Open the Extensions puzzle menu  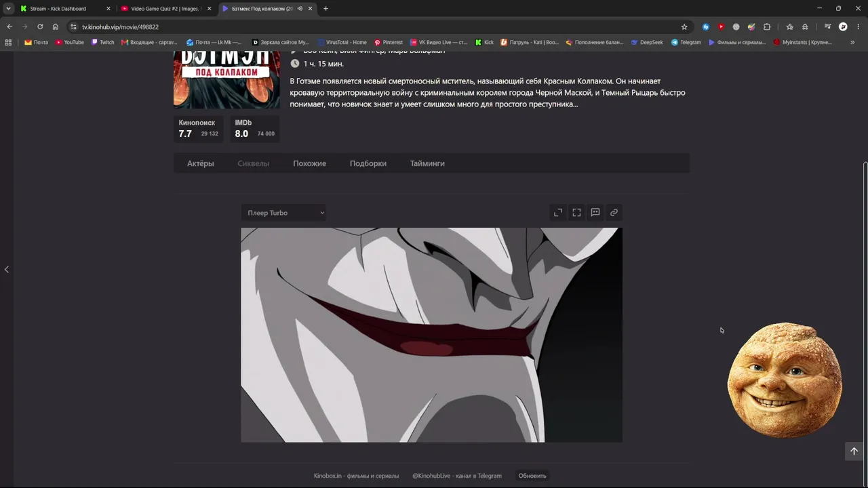(767, 27)
